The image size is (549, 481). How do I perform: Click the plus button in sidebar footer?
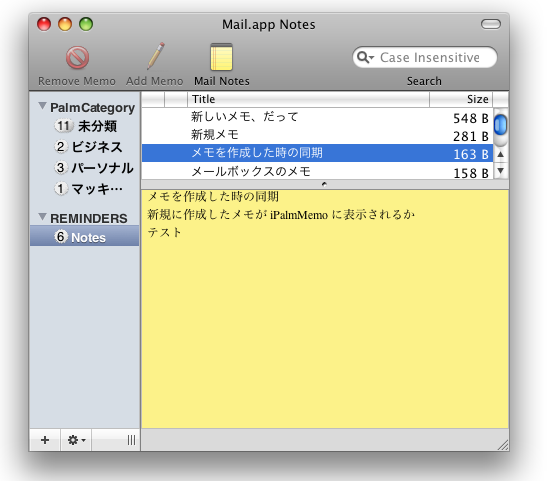click(45, 440)
